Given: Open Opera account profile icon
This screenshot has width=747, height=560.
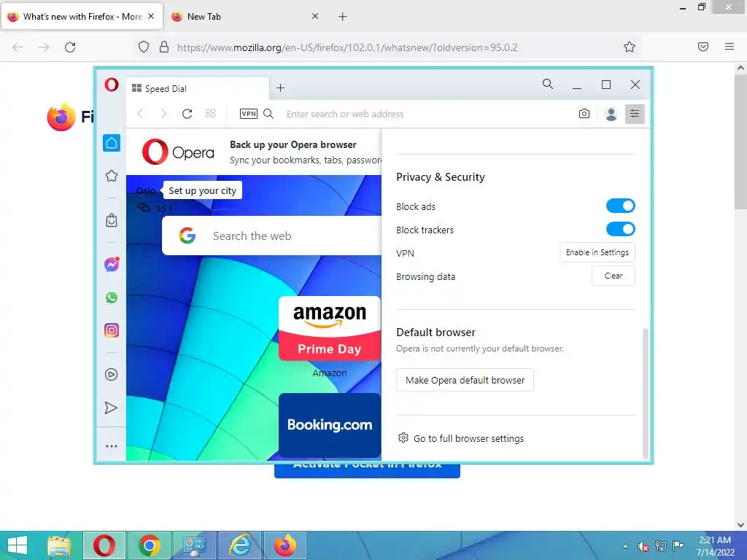Looking at the screenshot, I should (x=611, y=114).
